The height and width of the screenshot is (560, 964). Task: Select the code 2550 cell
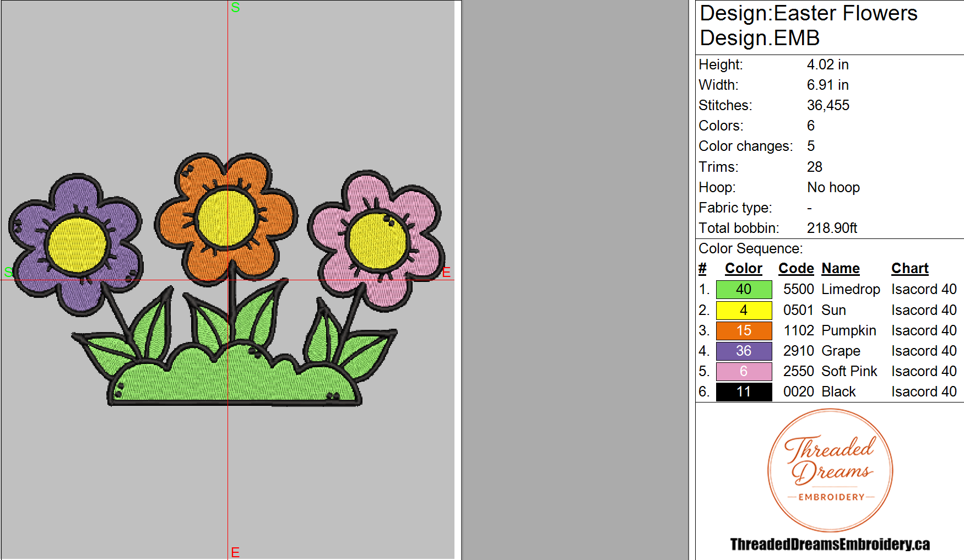(x=799, y=372)
